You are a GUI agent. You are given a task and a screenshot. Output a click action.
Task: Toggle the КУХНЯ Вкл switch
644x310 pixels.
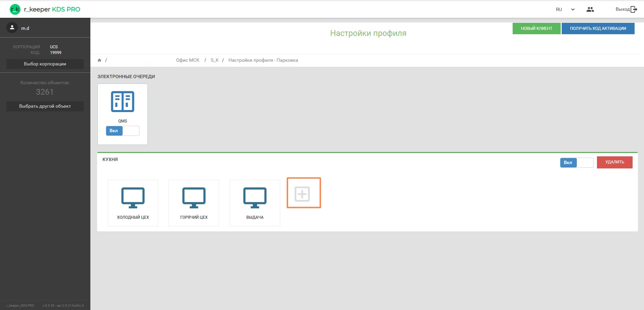pyautogui.click(x=576, y=163)
